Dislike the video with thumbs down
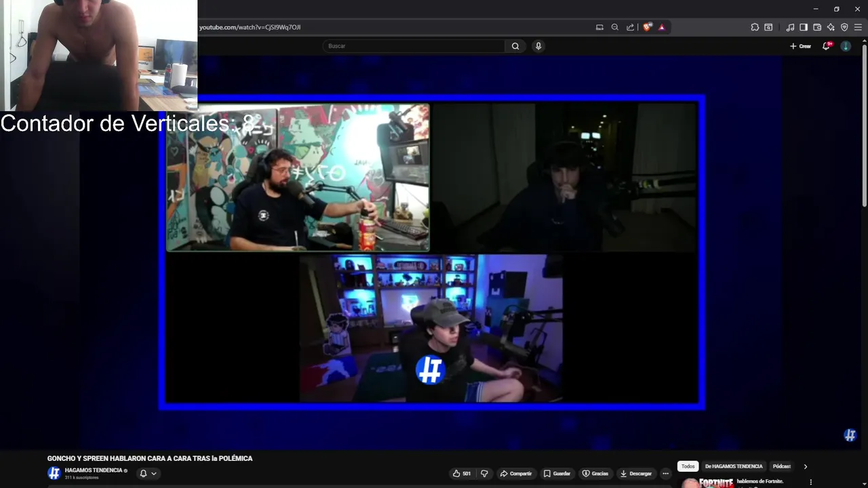The height and width of the screenshot is (488, 868). point(484,473)
